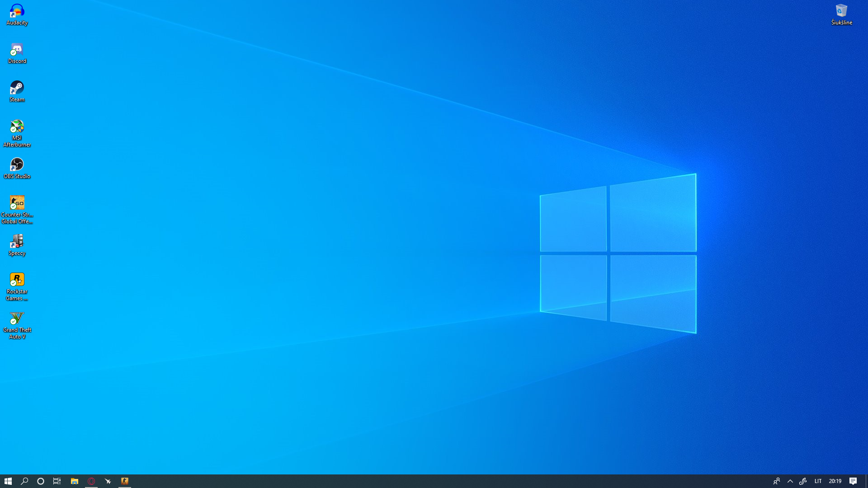The width and height of the screenshot is (868, 488).
Task: Select the Steam desktop shortcut
Action: tap(17, 92)
